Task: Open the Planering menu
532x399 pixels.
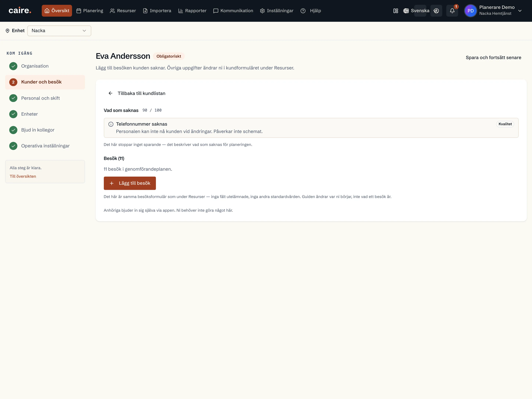Action: point(90,11)
